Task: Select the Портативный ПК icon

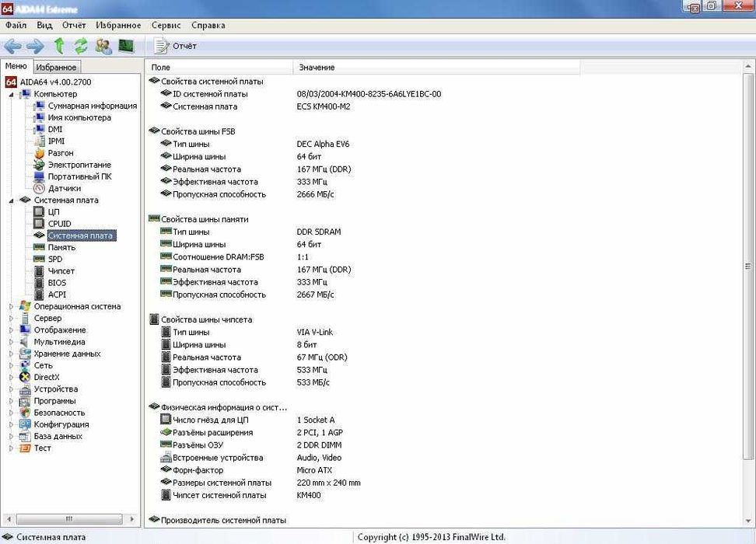Action: 39,176
